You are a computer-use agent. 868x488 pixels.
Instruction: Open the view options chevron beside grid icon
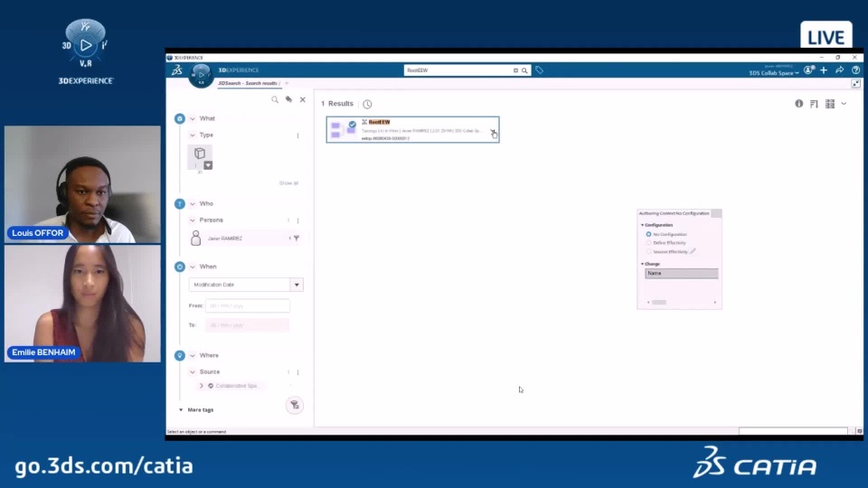coord(844,103)
